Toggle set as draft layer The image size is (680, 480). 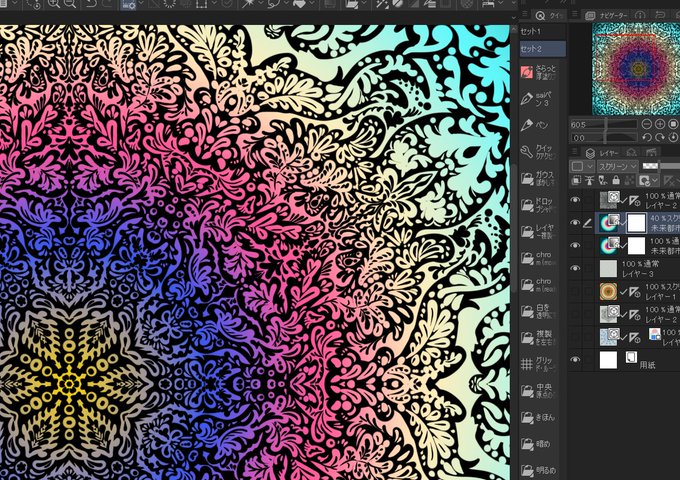[x=603, y=180]
